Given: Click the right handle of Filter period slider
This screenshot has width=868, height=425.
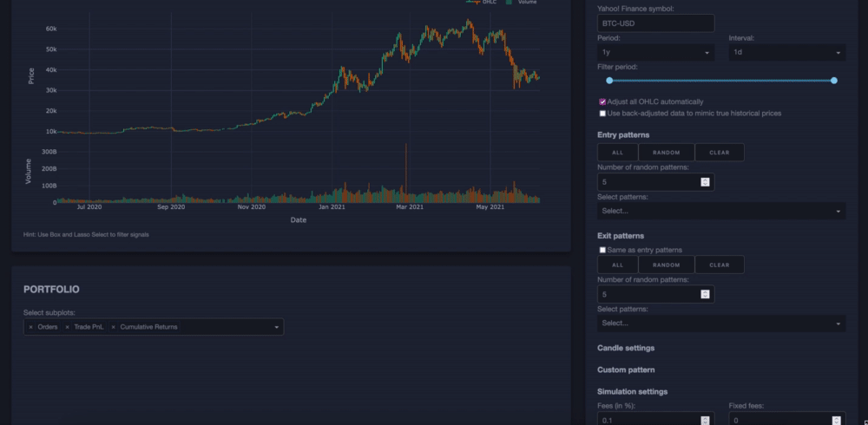Looking at the screenshot, I should click(x=834, y=81).
